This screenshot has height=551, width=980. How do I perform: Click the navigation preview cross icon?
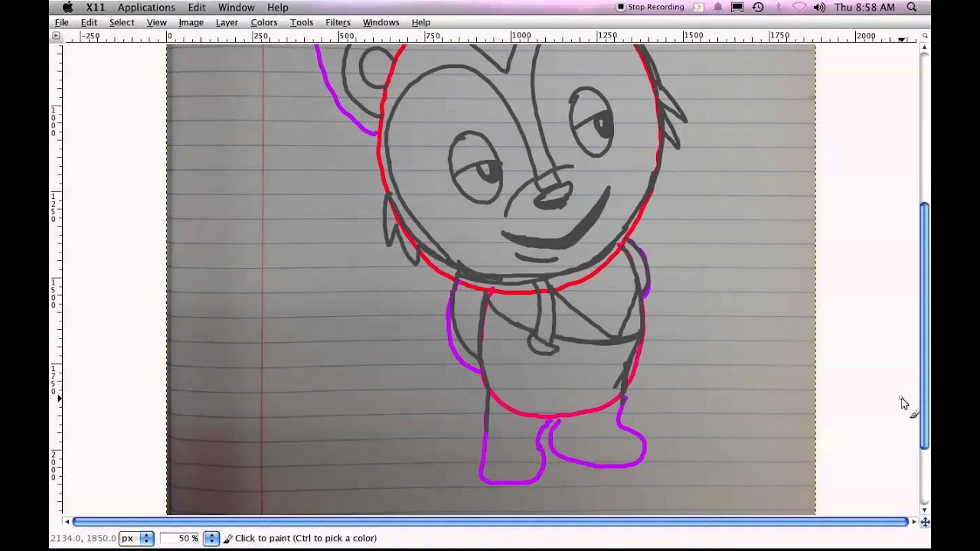(x=925, y=522)
